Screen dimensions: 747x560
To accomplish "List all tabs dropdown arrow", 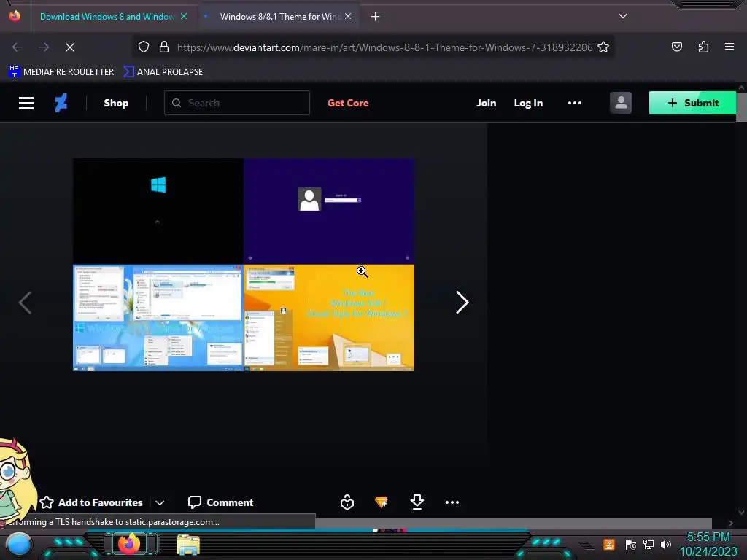I will tap(623, 16).
